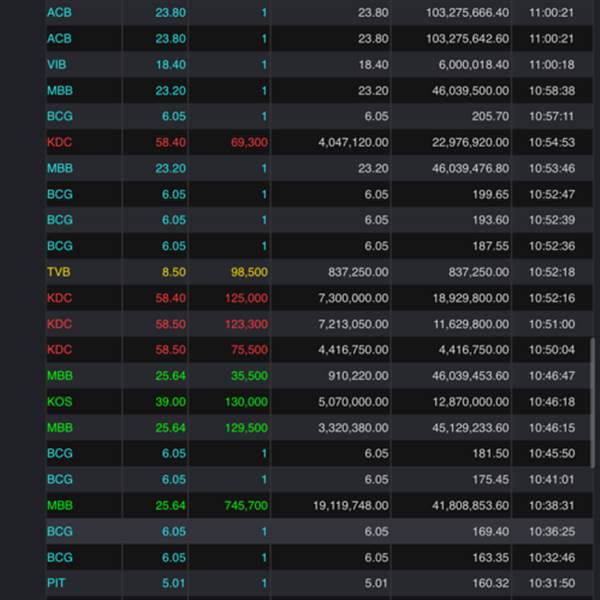Select MBB ticker at 10:53:46
600x600 pixels.
click(60, 168)
